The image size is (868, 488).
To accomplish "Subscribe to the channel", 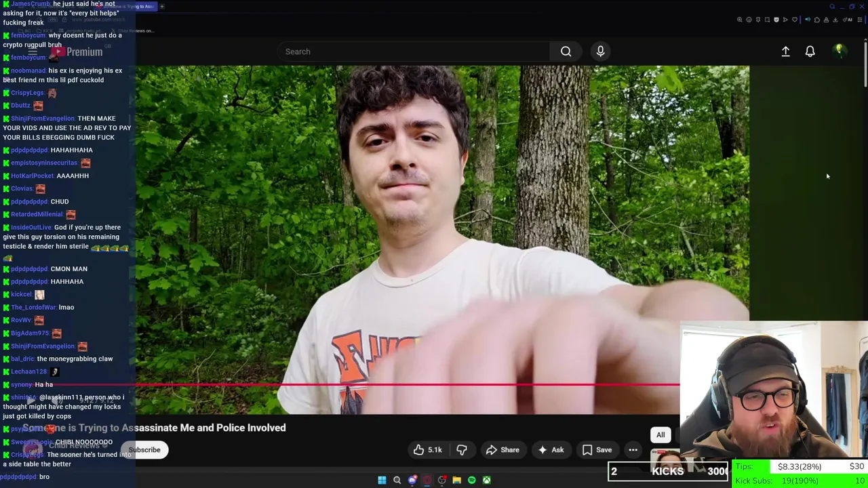I will (x=144, y=450).
